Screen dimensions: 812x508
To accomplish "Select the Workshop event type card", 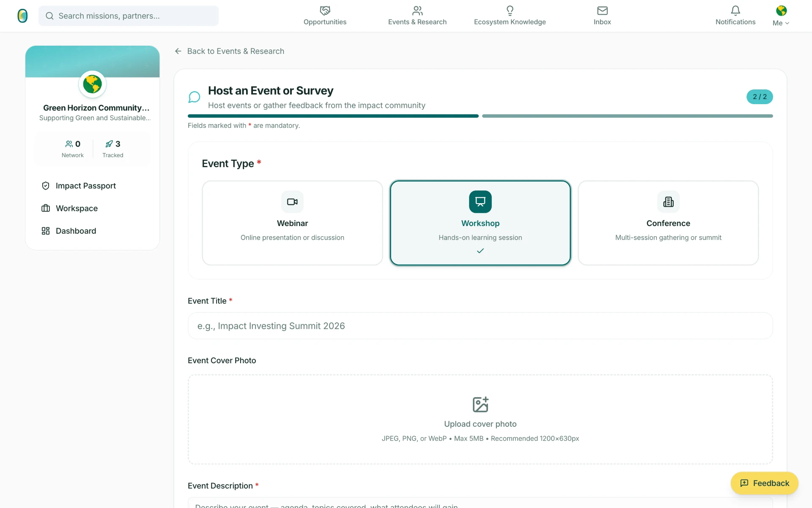I will pos(480,223).
